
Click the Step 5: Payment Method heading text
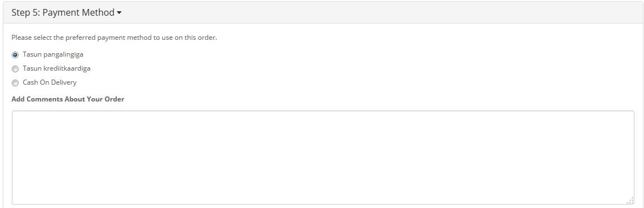[63, 13]
